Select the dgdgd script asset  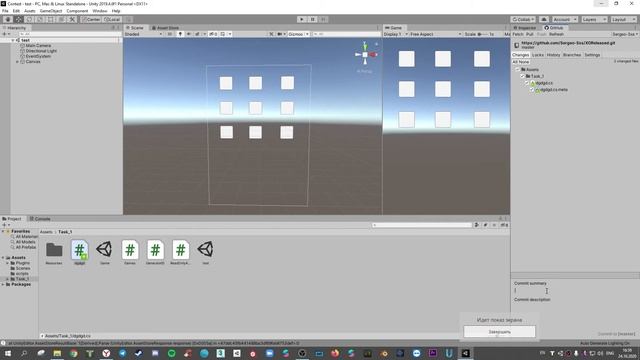click(x=80, y=253)
